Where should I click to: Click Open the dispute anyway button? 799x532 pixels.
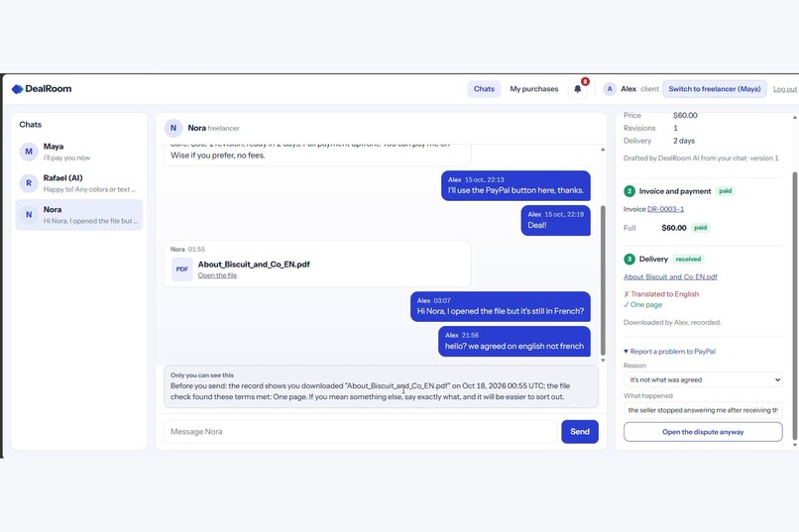[703, 432]
